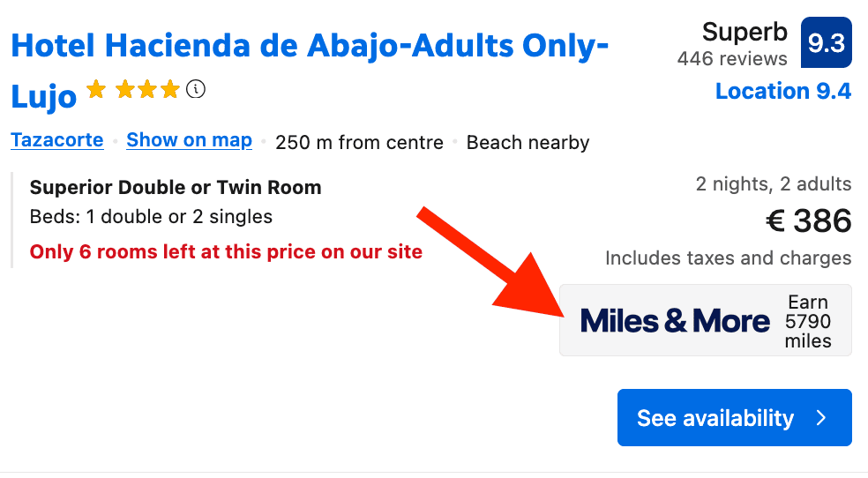Click the Superb rating label
The height and width of the screenshot is (478, 868).
(745, 33)
